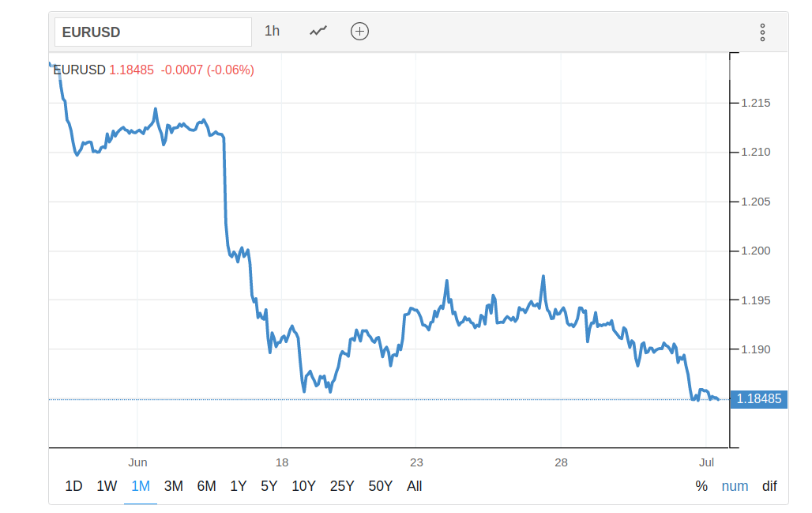
Task: Show All historical data
Action: (x=414, y=486)
